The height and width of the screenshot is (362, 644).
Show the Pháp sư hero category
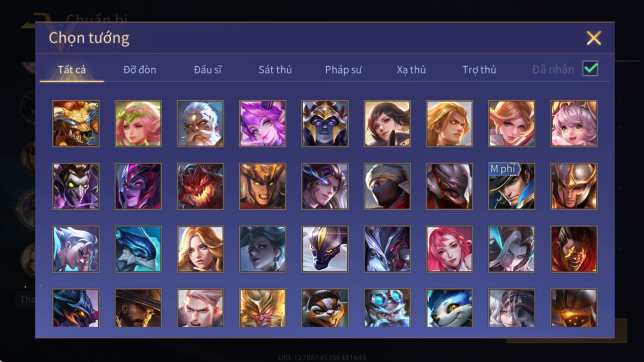343,70
